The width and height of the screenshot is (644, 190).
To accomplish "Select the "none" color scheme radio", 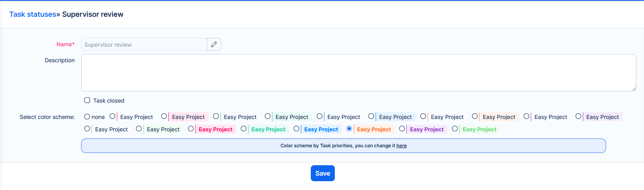I will click(87, 117).
